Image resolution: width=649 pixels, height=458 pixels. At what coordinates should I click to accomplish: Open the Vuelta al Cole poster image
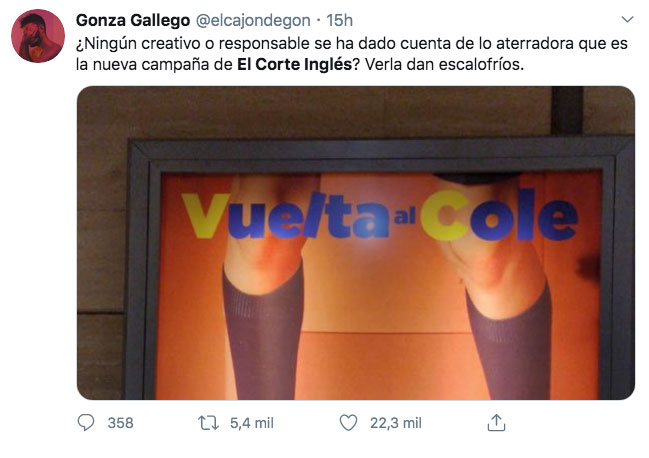tap(356, 243)
